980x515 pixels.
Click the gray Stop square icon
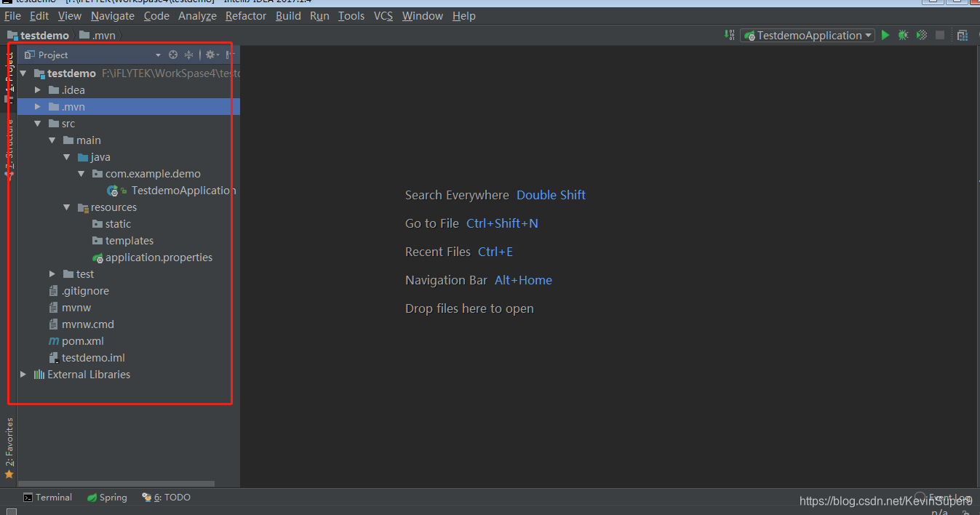(940, 35)
